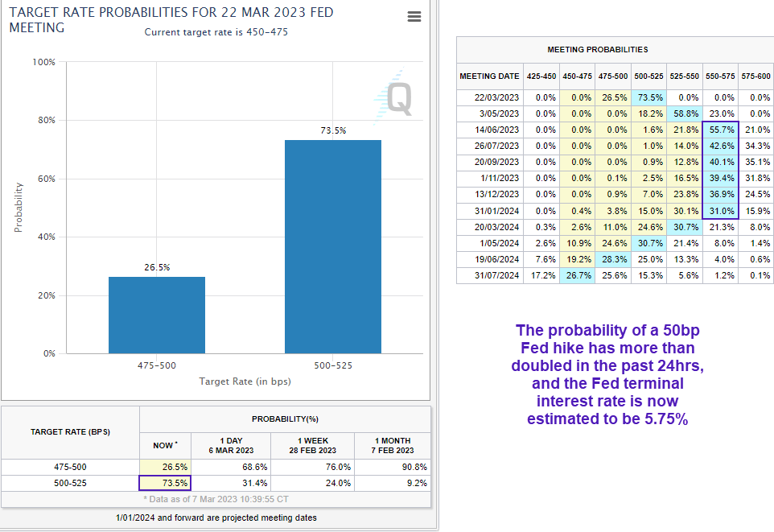Click the 575-600 column header
Screen dimensions: 774x532
[755, 76]
